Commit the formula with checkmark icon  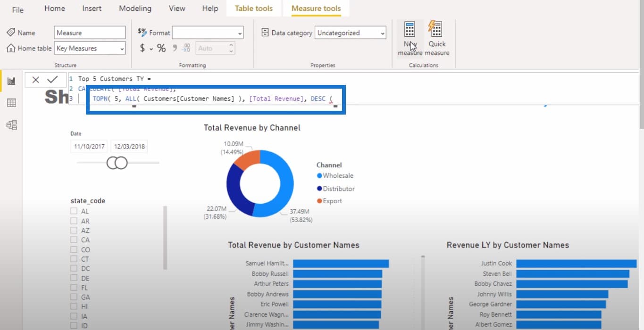tap(52, 80)
